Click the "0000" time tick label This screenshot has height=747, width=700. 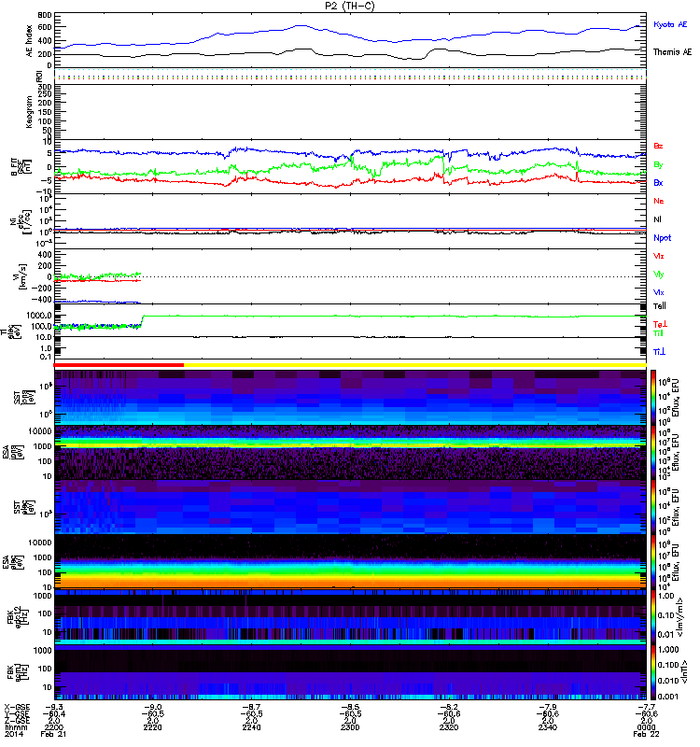646,727
